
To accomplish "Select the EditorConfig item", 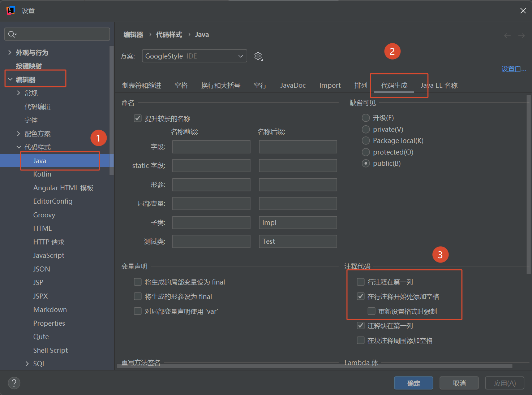I will (x=53, y=201).
